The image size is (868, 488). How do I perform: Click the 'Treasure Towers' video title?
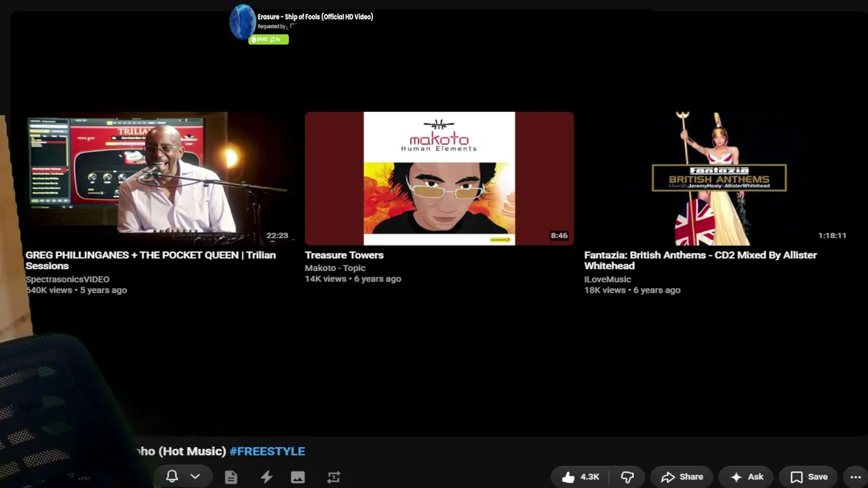[344, 255]
